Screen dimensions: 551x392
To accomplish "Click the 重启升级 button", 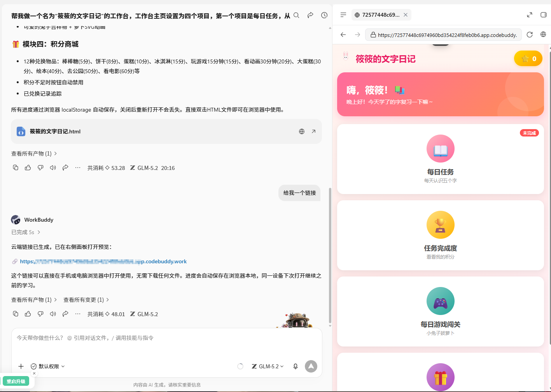I will (x=16, y=381).
